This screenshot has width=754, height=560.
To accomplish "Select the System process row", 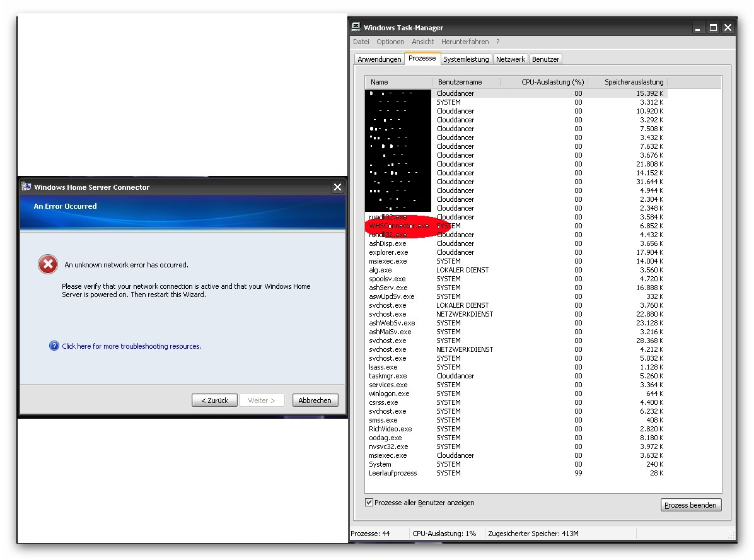I will coord(516,464).
